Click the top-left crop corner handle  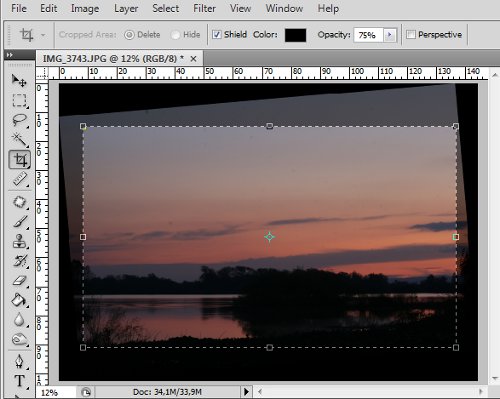click(x=83, y=126)
